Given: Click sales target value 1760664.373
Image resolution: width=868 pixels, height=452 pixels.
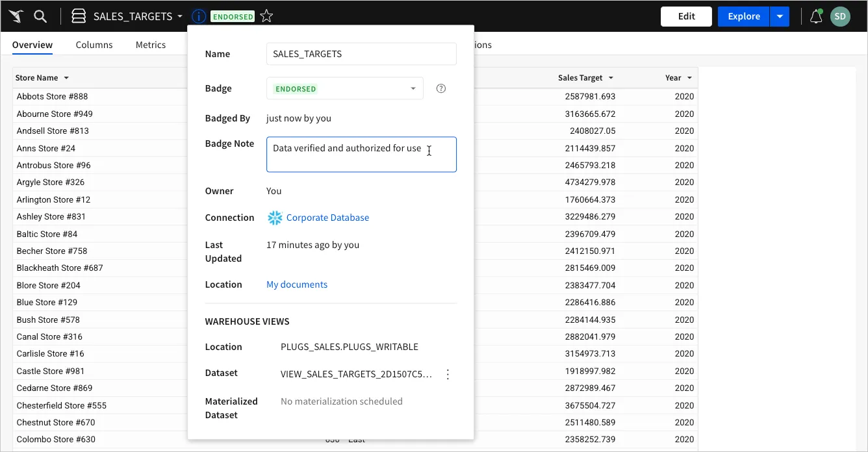Looking at the screenshot, I should tap(590, 199).
